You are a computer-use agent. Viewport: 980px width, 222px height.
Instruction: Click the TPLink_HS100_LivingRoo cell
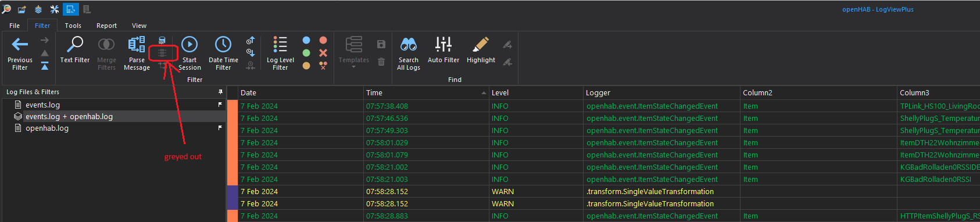[x=939, y=106]
